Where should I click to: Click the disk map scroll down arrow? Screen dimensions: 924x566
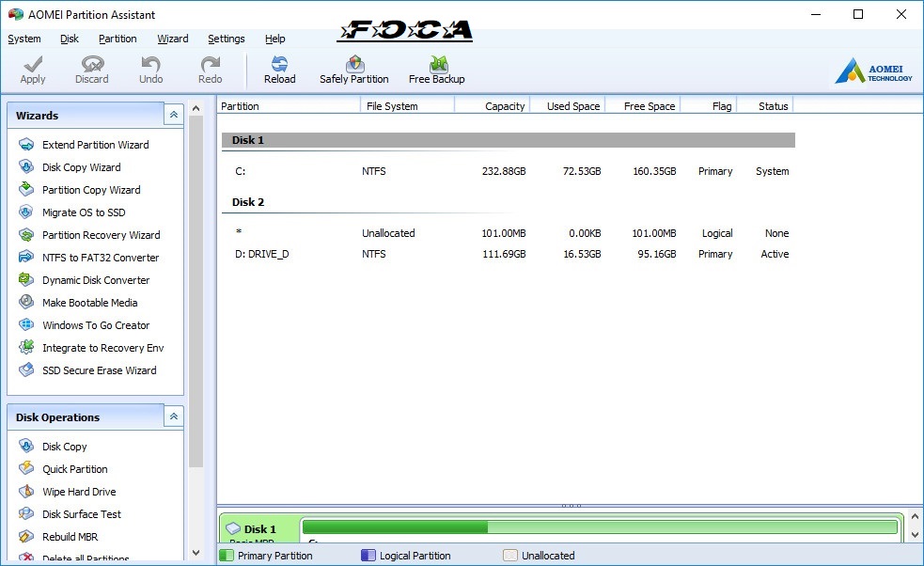click(x=915, y=535)
